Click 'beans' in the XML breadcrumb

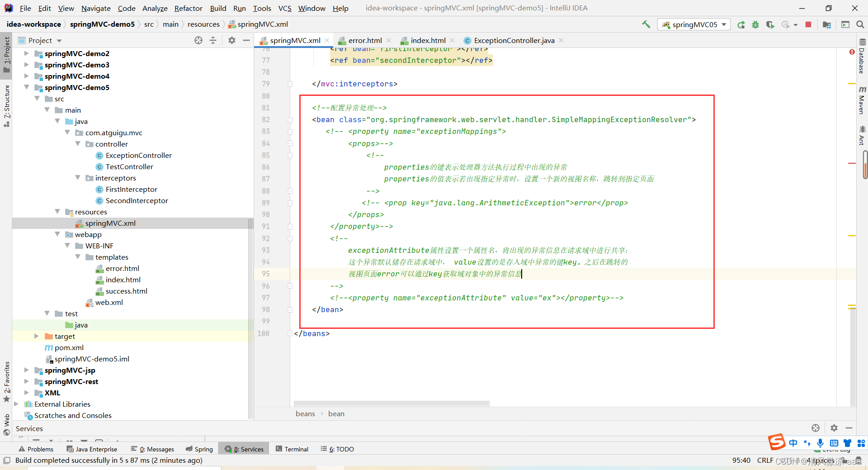[x=305, y=413]
